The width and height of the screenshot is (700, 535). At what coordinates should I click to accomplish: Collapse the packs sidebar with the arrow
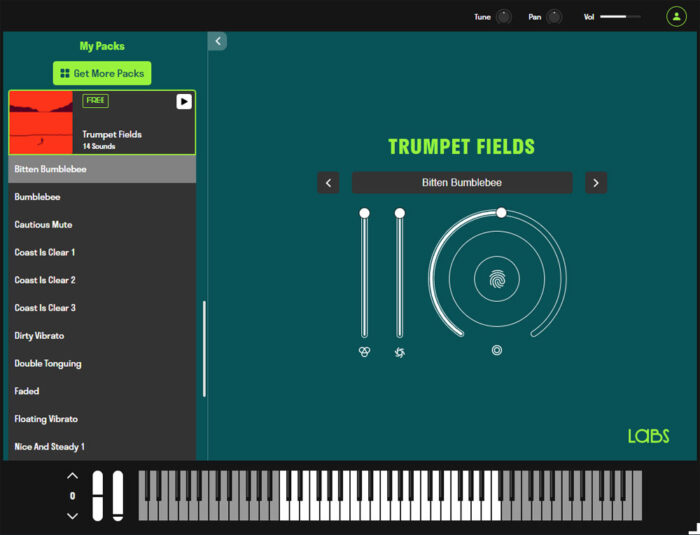pos(218,41)
